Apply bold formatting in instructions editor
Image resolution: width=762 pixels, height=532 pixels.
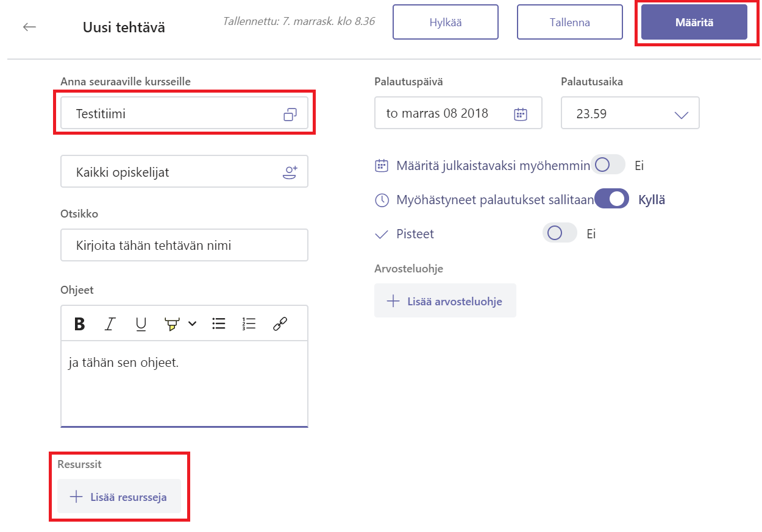coord(79,324)
